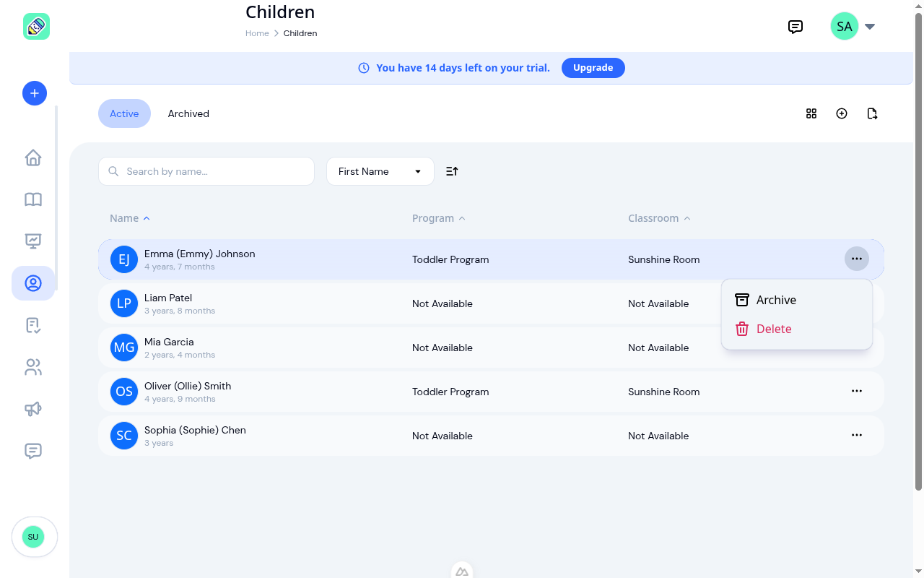Click the blue plus quick-add button

35,93
